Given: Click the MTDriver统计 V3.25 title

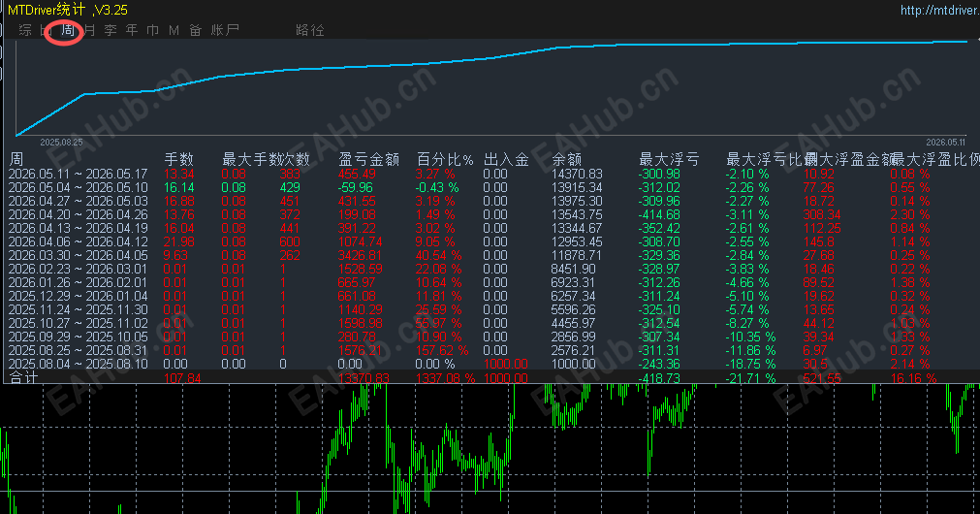Looking at the screenshot, I should (68, 10).
